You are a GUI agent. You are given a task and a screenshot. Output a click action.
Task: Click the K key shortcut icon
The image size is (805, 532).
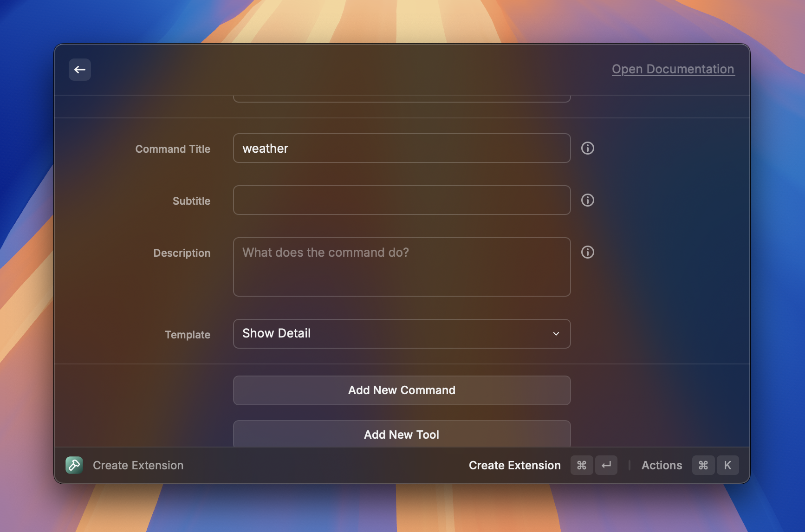[727, 465]
